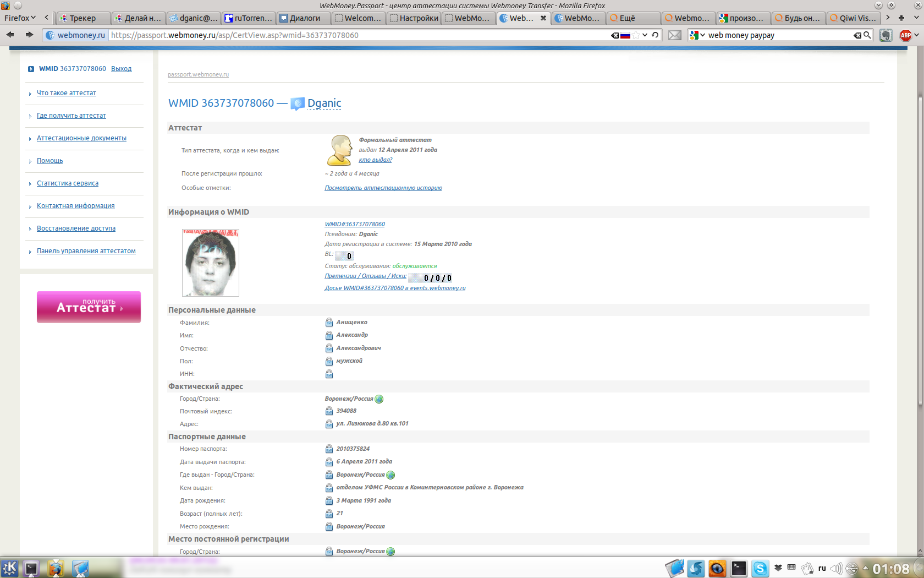Open the URL history dropdown arrow
The width and height of the screenshot is (924, 578).
(645, 35)
